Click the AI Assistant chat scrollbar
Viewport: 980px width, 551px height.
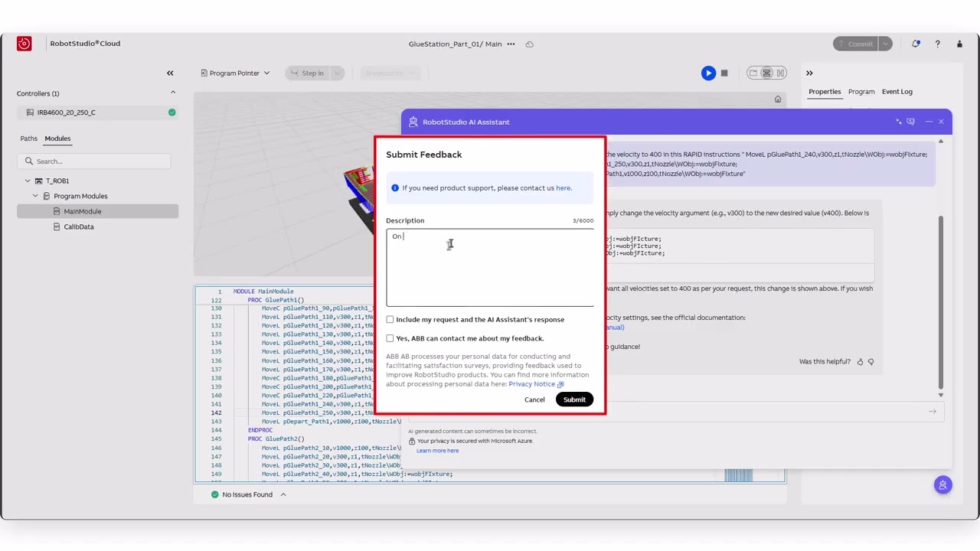[941, 302]
